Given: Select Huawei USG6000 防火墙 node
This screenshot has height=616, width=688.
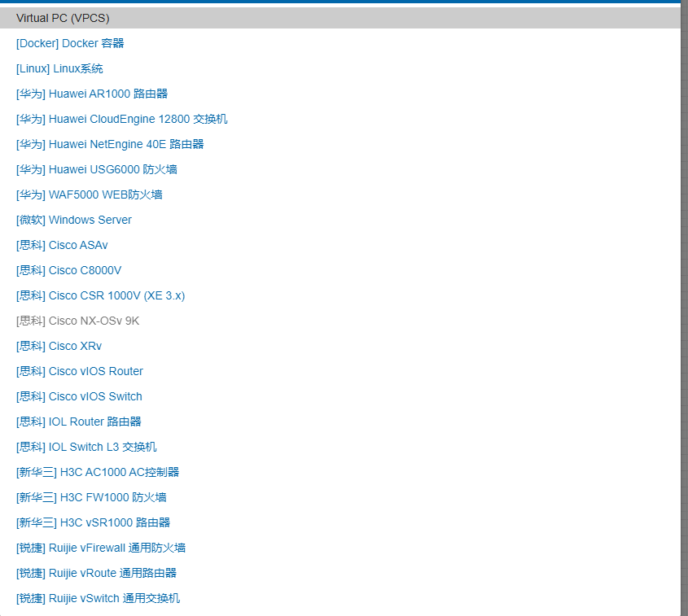Looking at the screenshot, I should click(97, 170).
